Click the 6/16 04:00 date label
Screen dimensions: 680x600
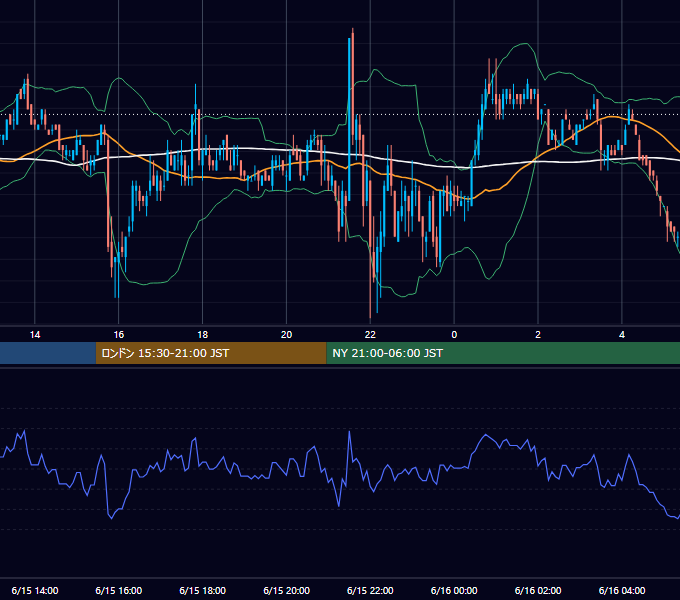pos(622,590)
